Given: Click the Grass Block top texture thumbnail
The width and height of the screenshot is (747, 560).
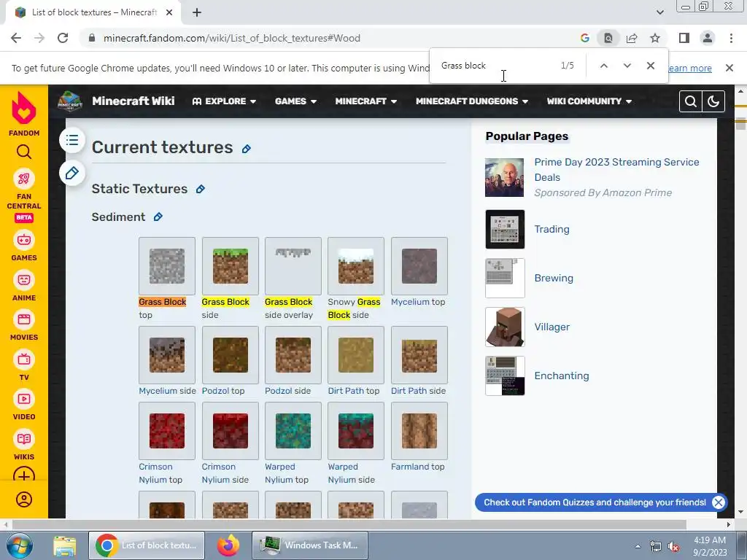Looking at the screenshot, I should tap(167, 266).
